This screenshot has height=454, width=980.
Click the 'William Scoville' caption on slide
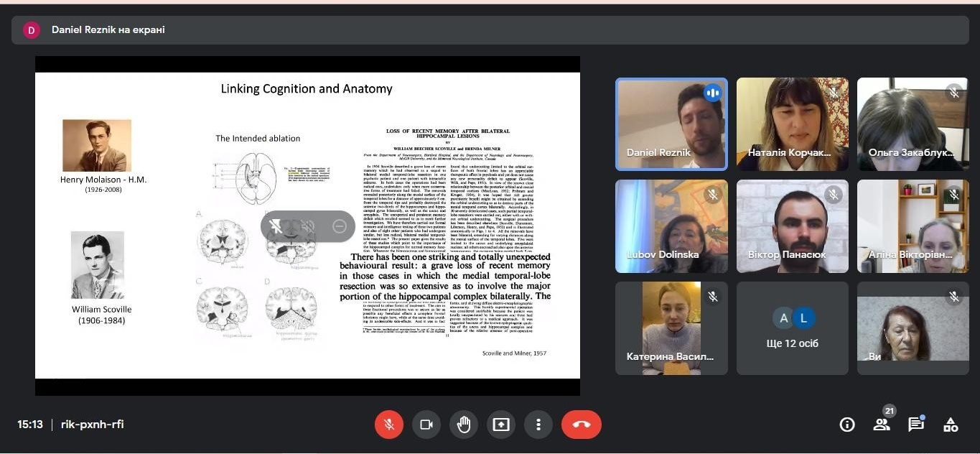(101, 310)
